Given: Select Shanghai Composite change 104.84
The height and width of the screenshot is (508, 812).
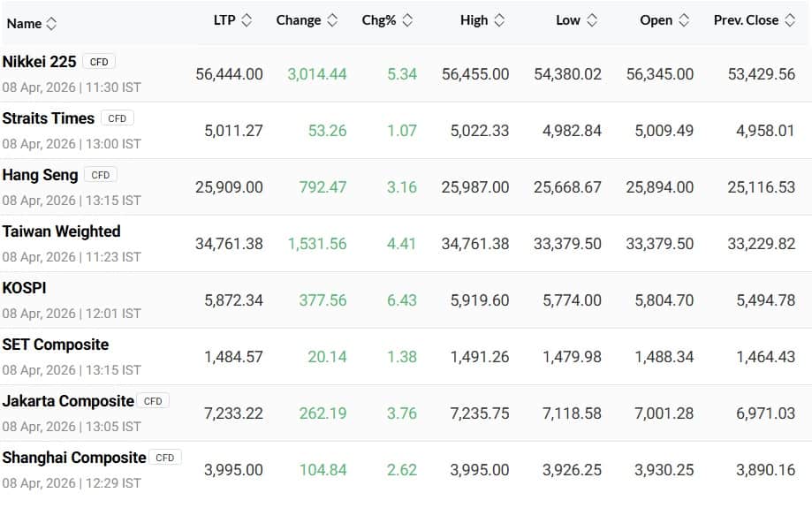Looking at the screenshot, I should 323,470.
